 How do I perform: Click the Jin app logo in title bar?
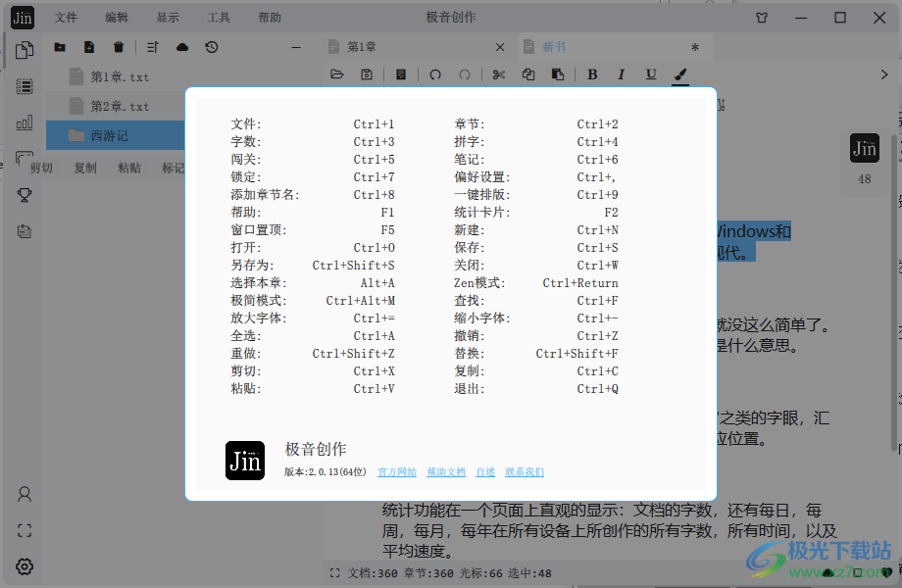tap(23, 18)
